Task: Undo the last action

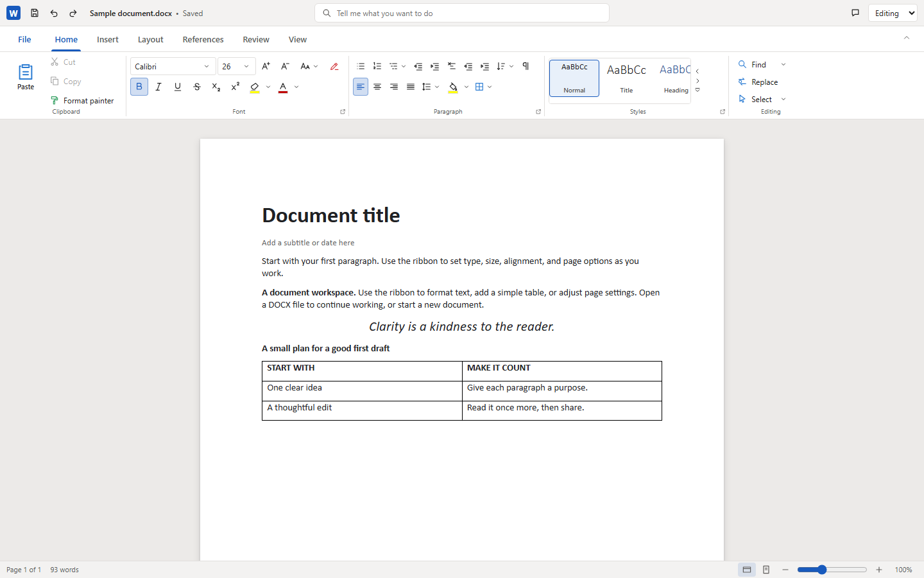Action: (x=54, y=13)
